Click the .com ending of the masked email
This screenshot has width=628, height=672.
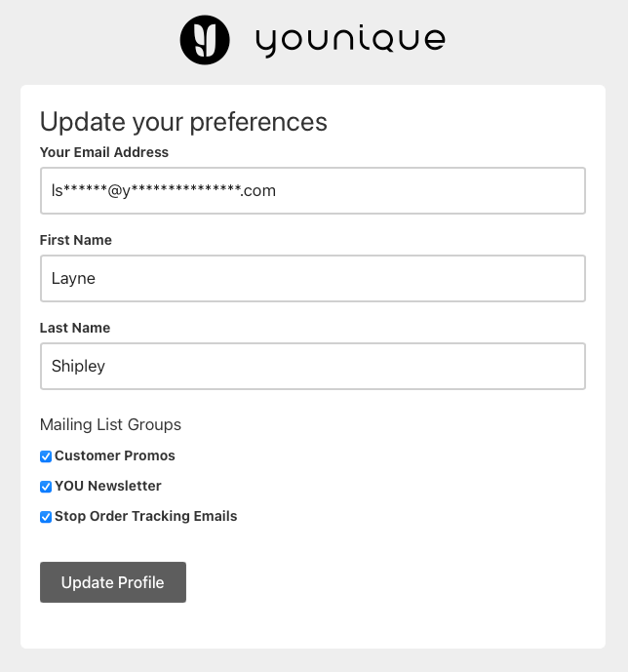[258, 191]
